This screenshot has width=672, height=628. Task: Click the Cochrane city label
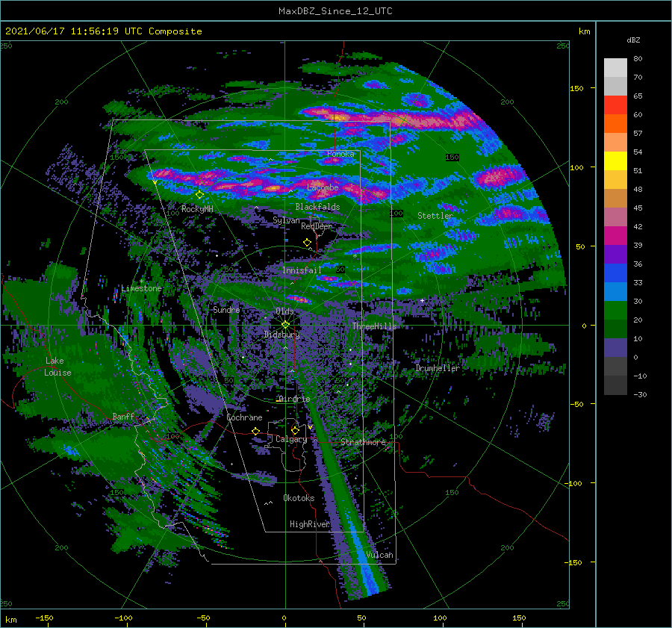pyautogui.click(x=244, y=417)
